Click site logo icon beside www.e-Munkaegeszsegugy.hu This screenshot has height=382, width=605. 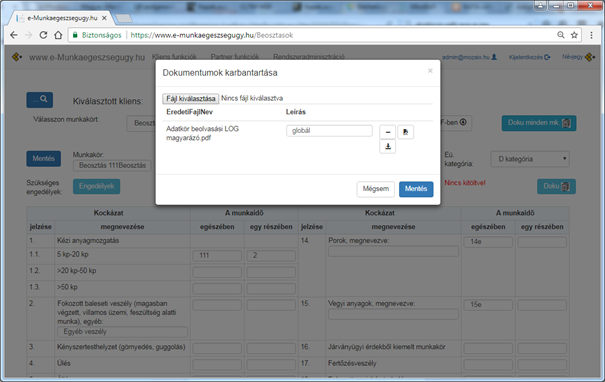pyautogui.click(x=16, y=57)
